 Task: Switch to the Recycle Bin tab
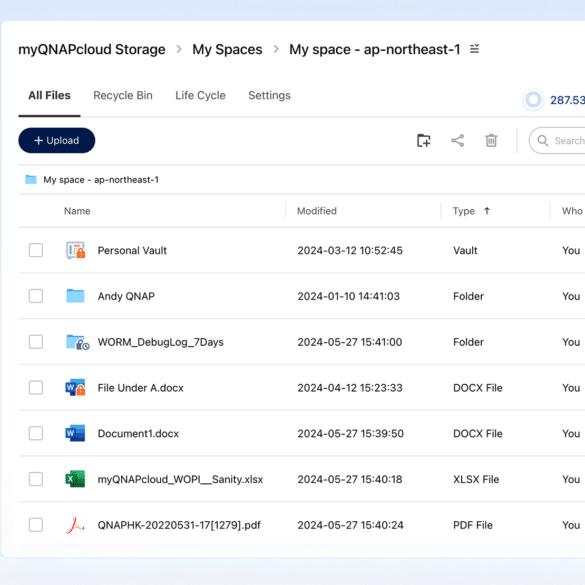coord(123,96)
